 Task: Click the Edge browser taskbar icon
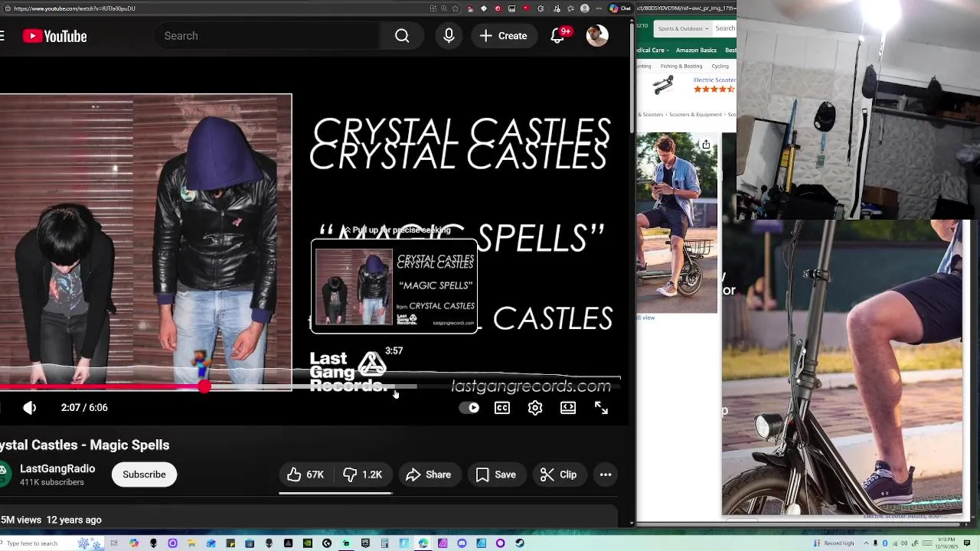pyautogui.click(x=423, y=543)
